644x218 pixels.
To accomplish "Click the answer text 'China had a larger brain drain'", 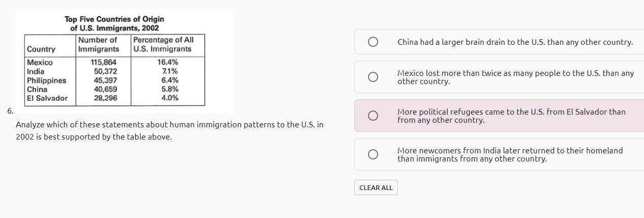I will point(515,42).
